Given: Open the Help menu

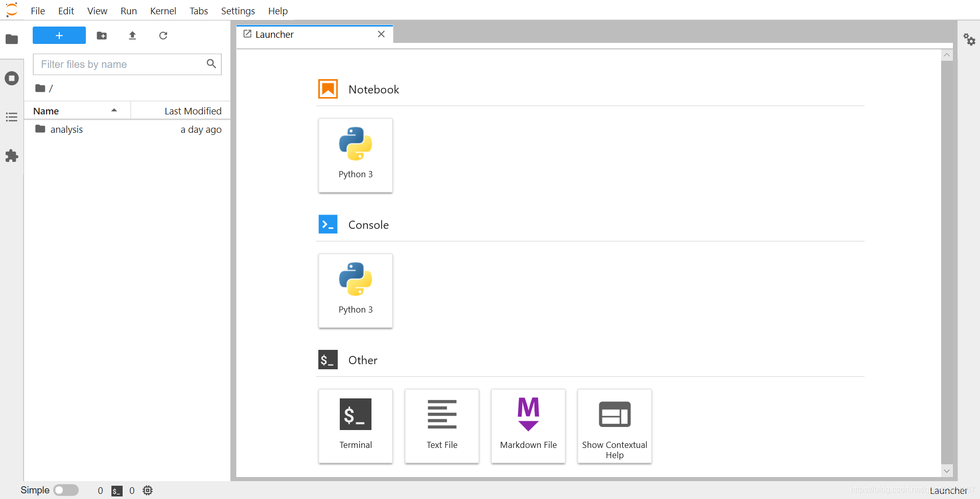Looking at the screenshot, I should (278, 11).
